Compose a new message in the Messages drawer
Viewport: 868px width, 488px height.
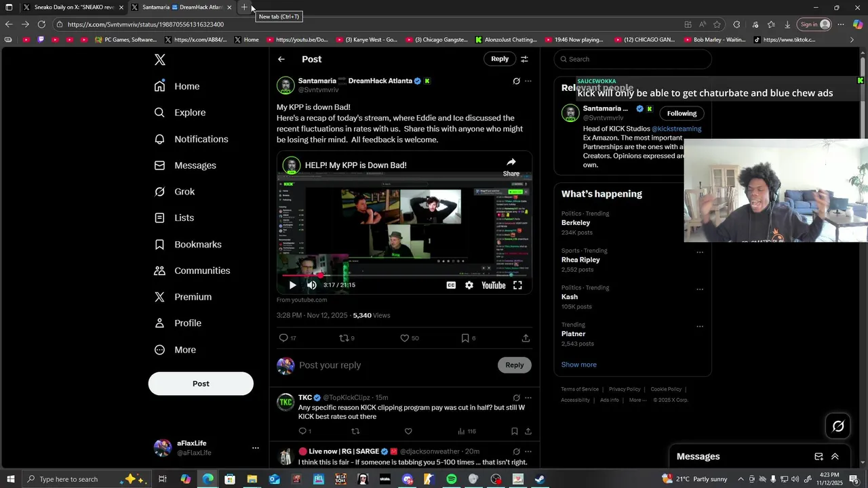click(x=818, y=457)
